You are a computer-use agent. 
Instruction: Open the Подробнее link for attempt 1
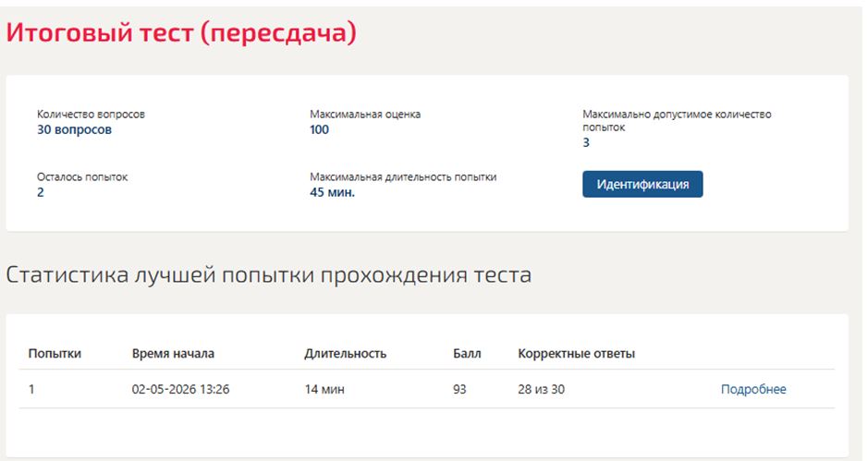tap(752, 389)
